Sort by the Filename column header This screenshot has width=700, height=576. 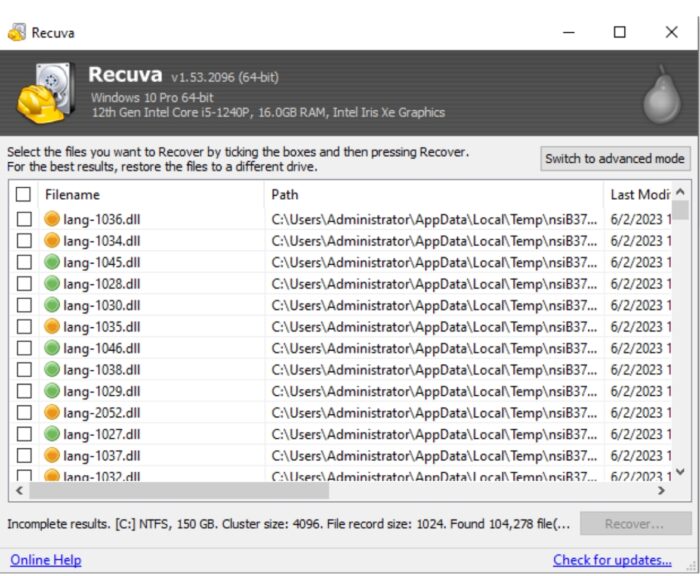click(x=152, y=195)
